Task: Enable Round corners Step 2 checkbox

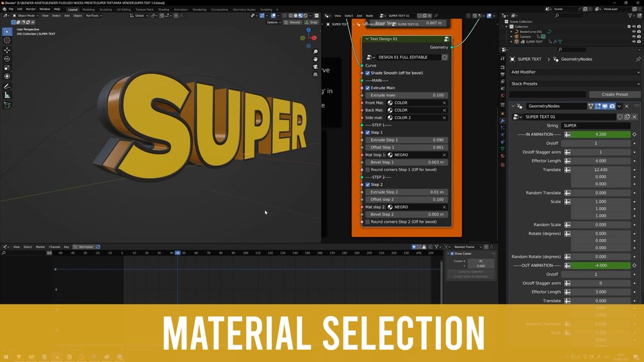Action: coord(368,222)
